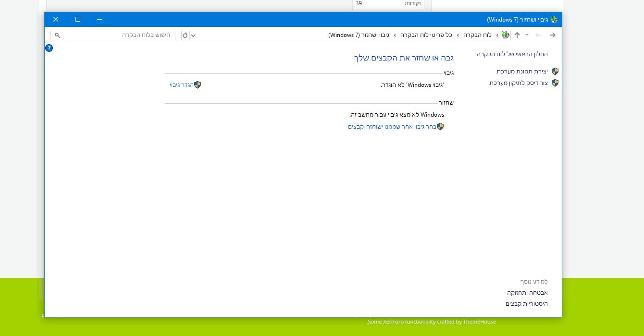Open 'היסטוריית קבצים' link
This screenshot has height=336, width=644.
(527, 304)
